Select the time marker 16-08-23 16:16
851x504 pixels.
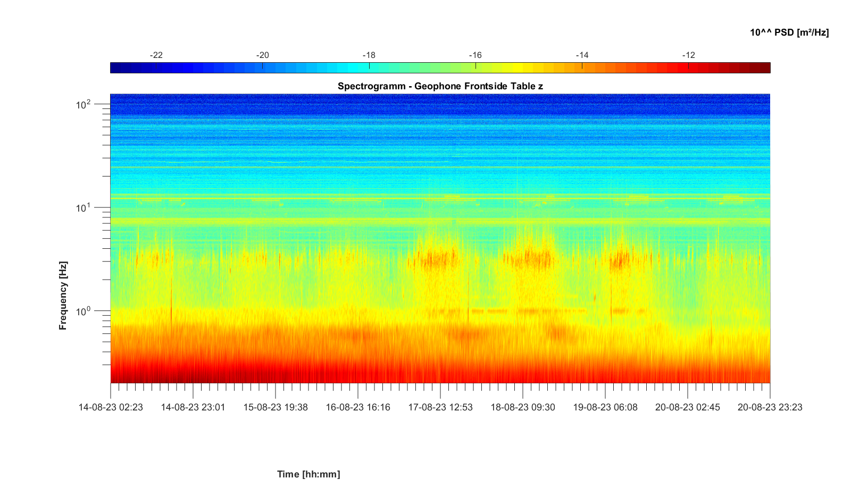coord(358,407)
